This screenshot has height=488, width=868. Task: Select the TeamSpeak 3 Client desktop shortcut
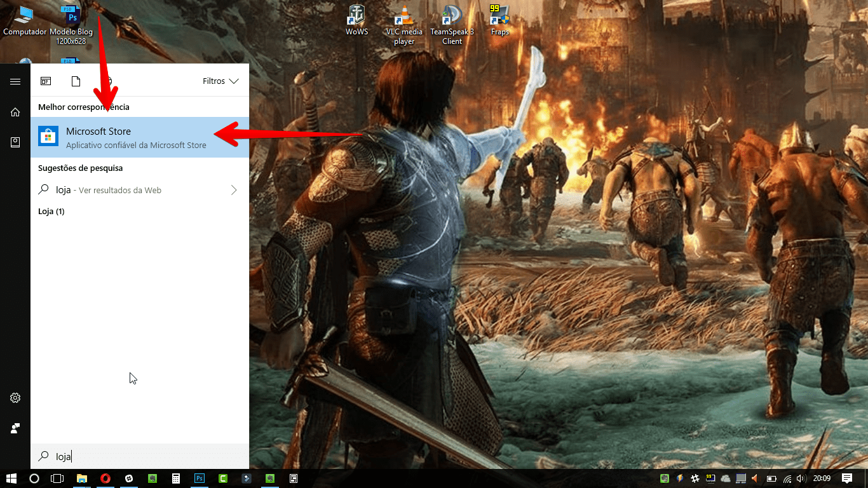(x=452, y=25)
